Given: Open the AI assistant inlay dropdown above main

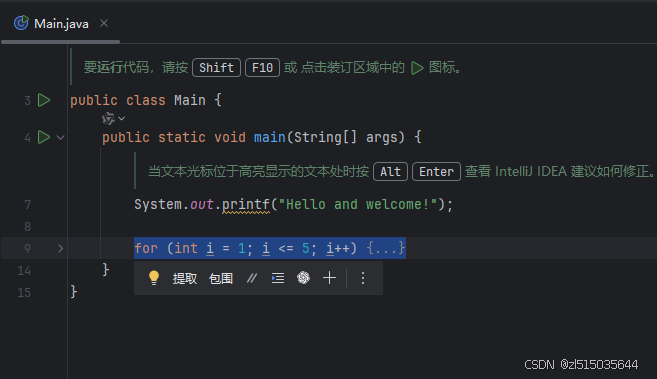Looking at the screenshot, I should [x=113, y=119].
